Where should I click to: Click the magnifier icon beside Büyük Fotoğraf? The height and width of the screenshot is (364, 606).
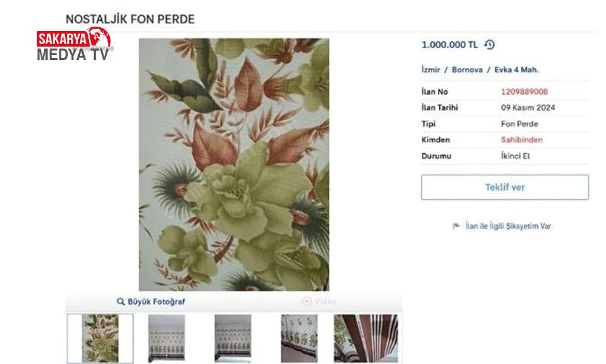point(121,302)
